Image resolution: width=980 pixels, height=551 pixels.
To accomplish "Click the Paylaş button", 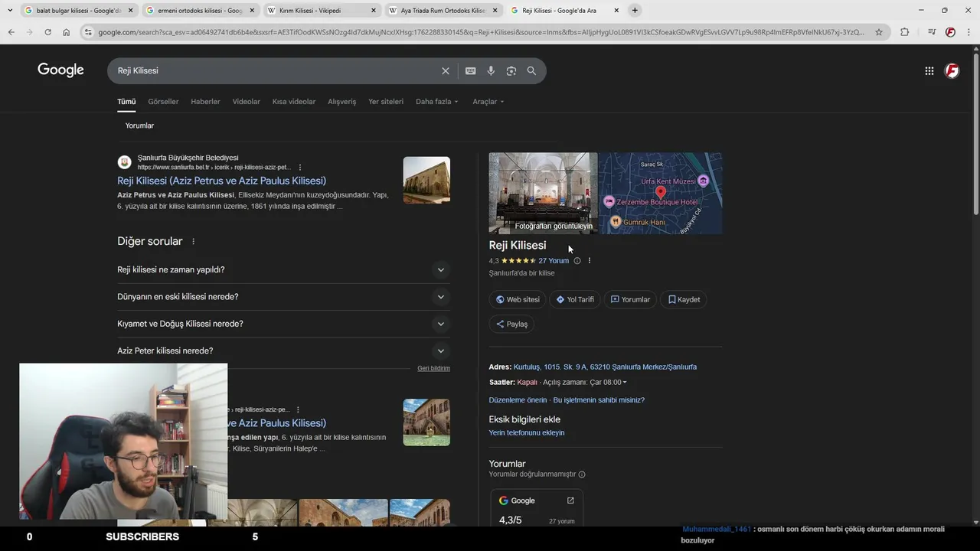I will [511, 324].
